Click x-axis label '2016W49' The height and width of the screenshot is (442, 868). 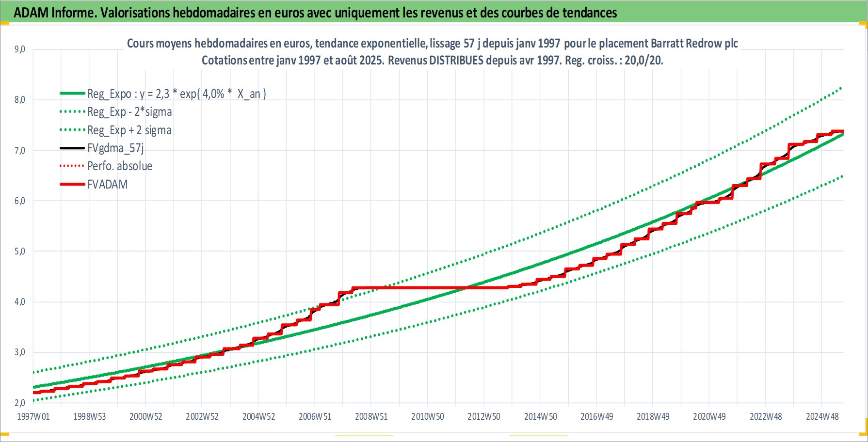click(x=597, y=416)
